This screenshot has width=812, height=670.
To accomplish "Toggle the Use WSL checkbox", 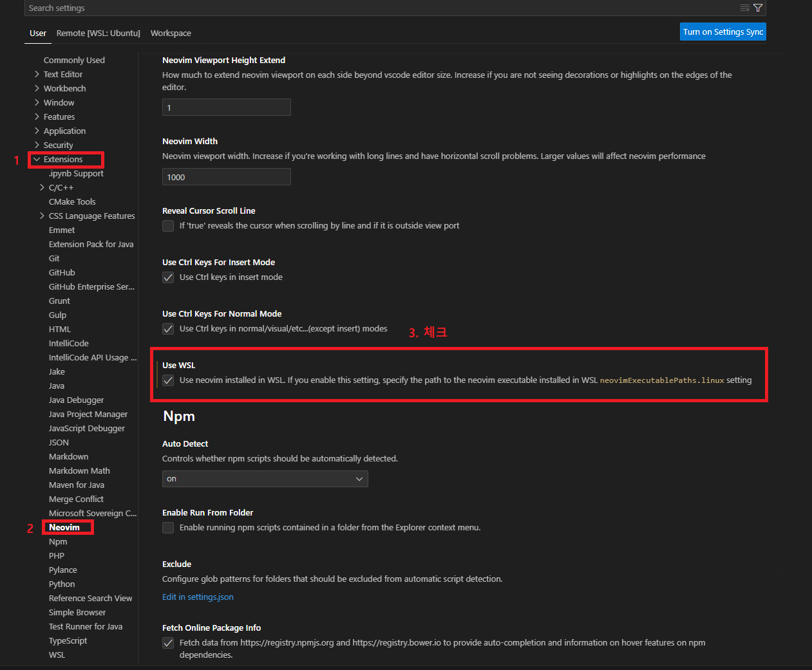I will pyautogui.click(x=168, y=380).
